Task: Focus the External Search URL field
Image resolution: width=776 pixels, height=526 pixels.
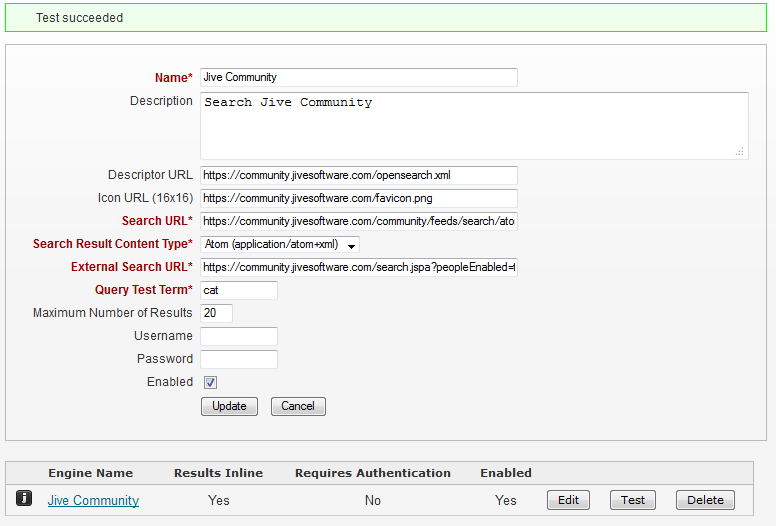Action: (359, 267)
